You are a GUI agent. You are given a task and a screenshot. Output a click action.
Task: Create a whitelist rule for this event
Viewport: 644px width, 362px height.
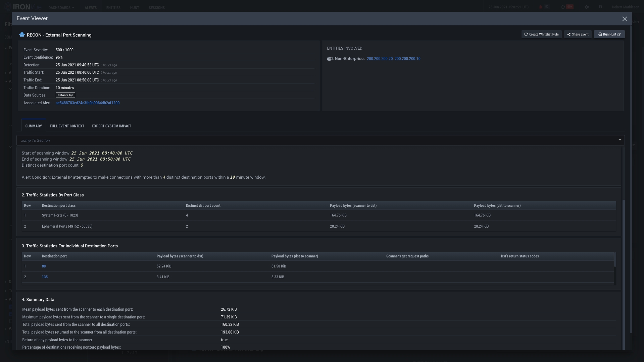tap(541, 35)
